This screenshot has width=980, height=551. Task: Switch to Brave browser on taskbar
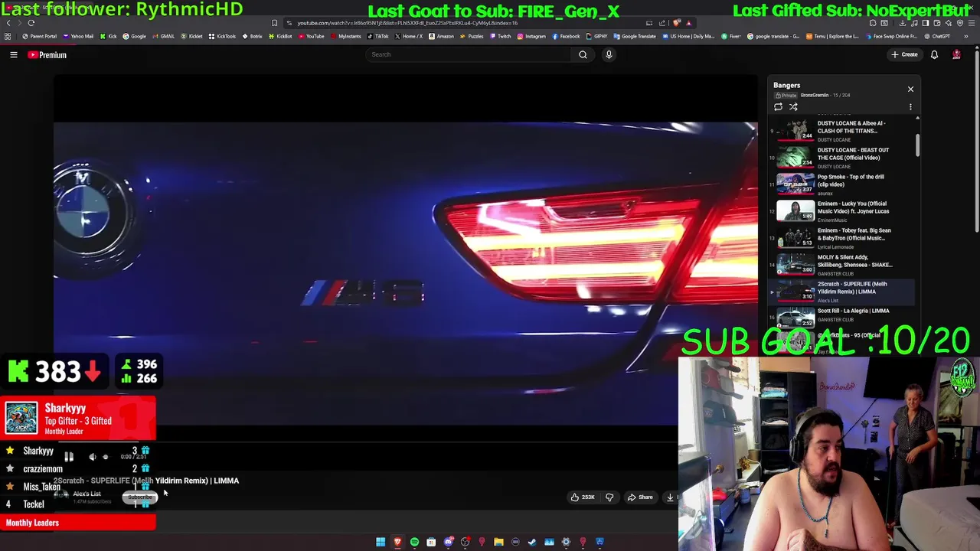pyautogui.click(x=397, y=542)
